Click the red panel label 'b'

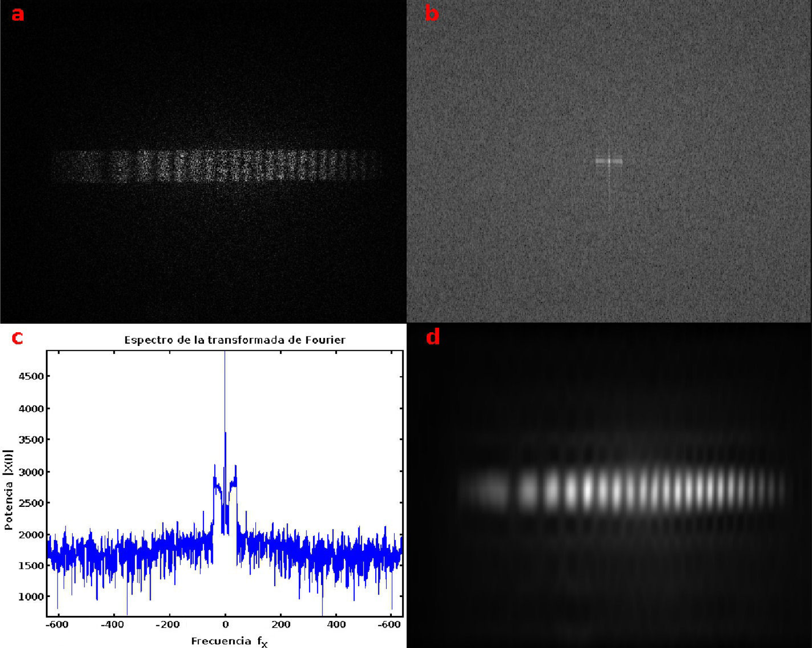[431, 14]
